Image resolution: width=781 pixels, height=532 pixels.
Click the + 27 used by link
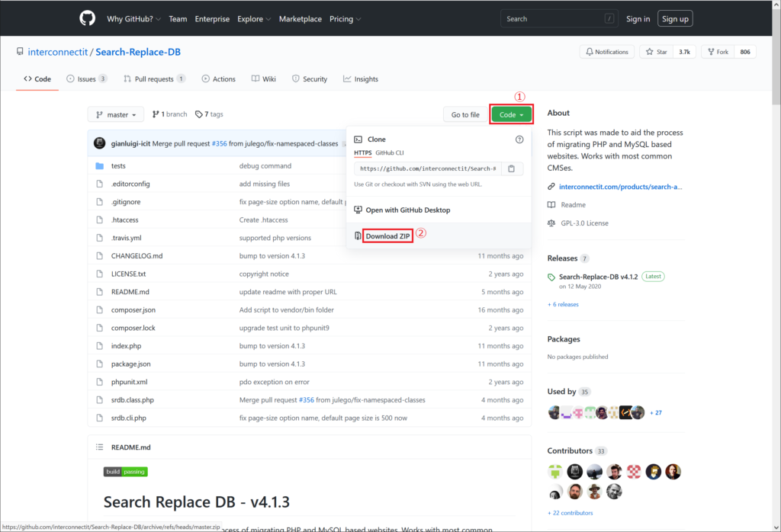(656, 412)
